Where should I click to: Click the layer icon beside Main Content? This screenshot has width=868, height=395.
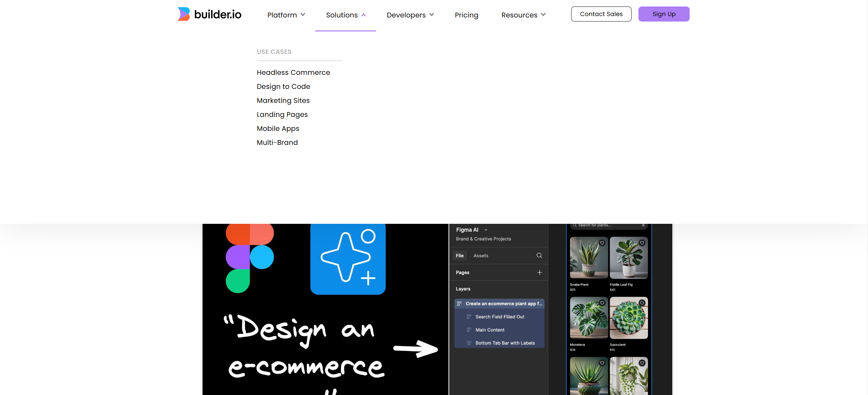469,330
